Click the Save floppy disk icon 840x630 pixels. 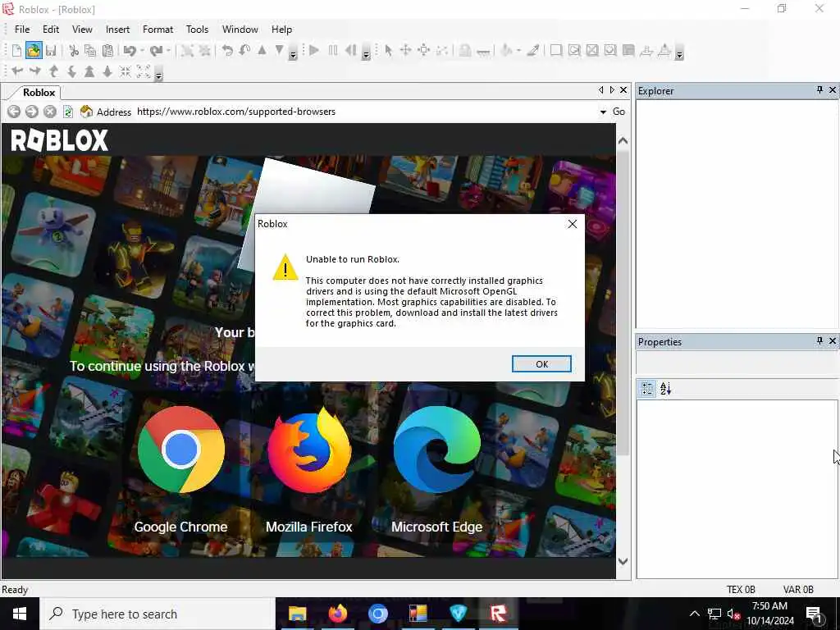coord(51,51)
